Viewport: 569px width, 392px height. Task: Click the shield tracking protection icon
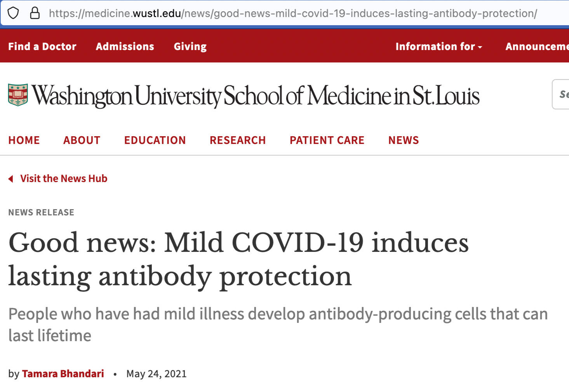pos(13,13)
